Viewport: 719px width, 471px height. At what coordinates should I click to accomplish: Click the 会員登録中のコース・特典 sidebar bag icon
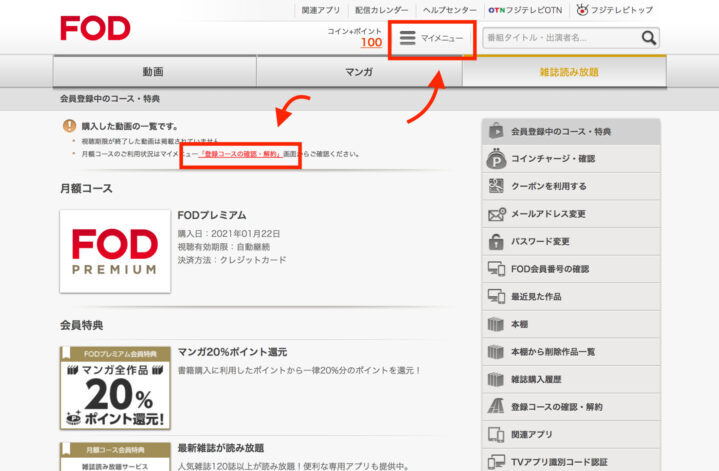click(496, 131)
